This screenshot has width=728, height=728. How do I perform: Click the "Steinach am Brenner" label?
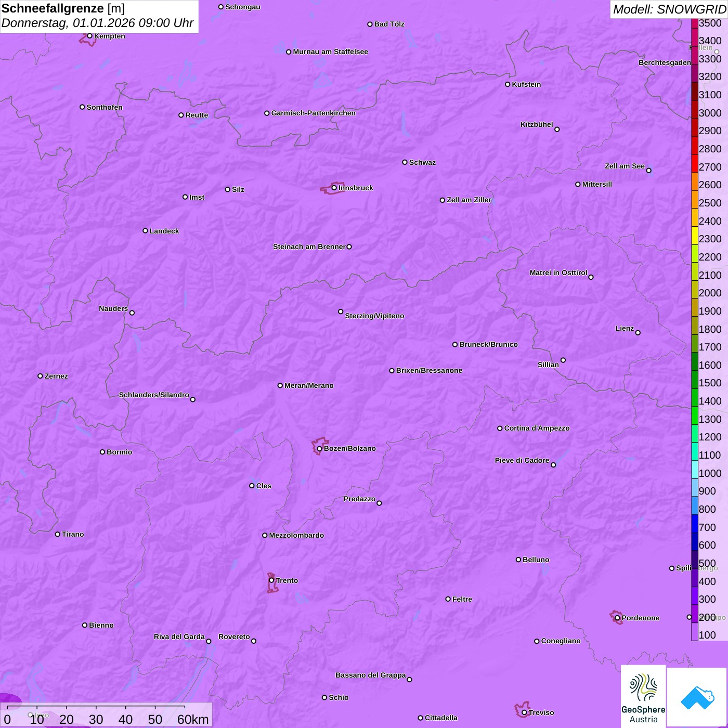[x=309, y=246]
